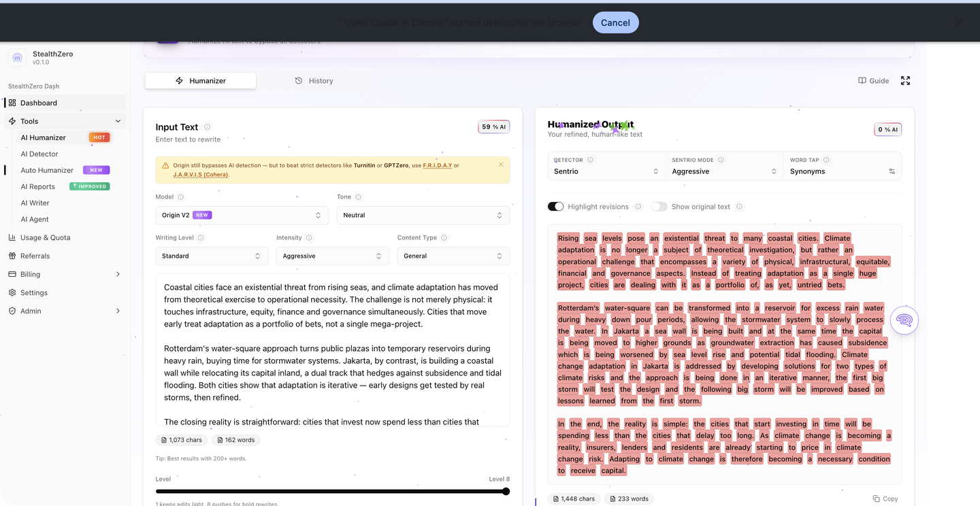Switch to the Humanizer tab
The image size is (980, 506).
click(x=201, y=80)
